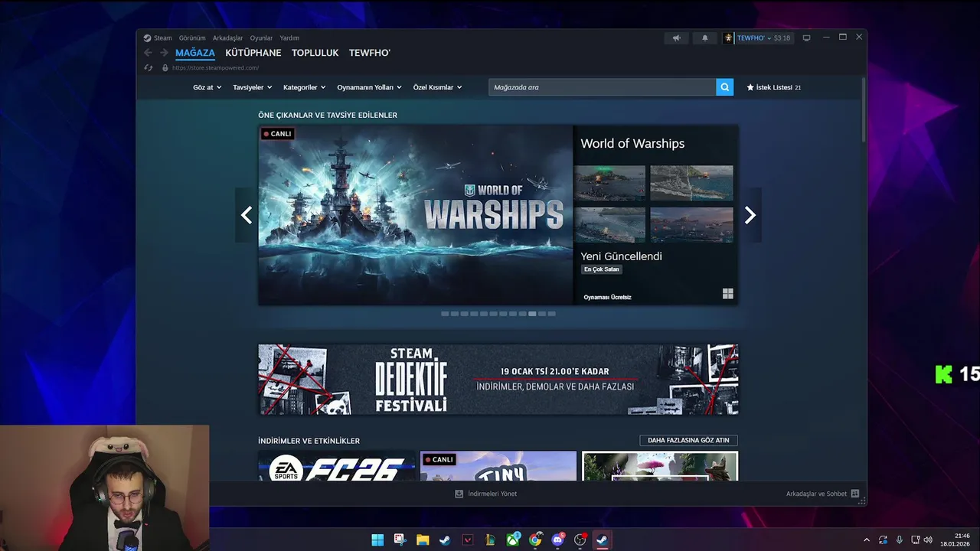Click the TEWFHO' profile avatar
Viewport: 980px width, 551px height.
pos(728,37)
